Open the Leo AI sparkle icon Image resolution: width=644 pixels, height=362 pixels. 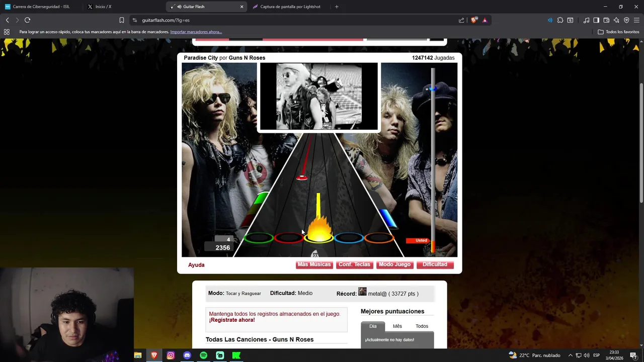tap(616, 20)
